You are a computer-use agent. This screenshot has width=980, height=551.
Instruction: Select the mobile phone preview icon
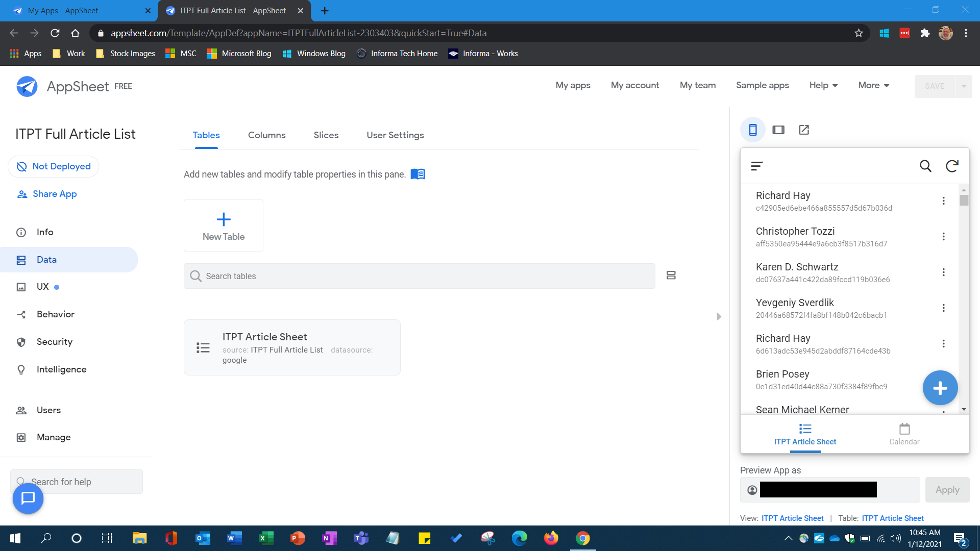pyautogui.click(x=752, y=130)
